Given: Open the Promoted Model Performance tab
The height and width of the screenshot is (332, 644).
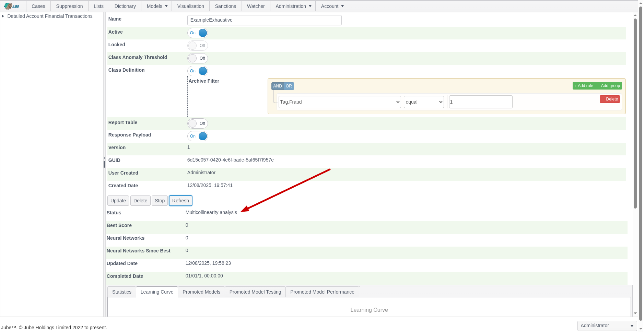Looking at the screenshot, I should 322,292.
